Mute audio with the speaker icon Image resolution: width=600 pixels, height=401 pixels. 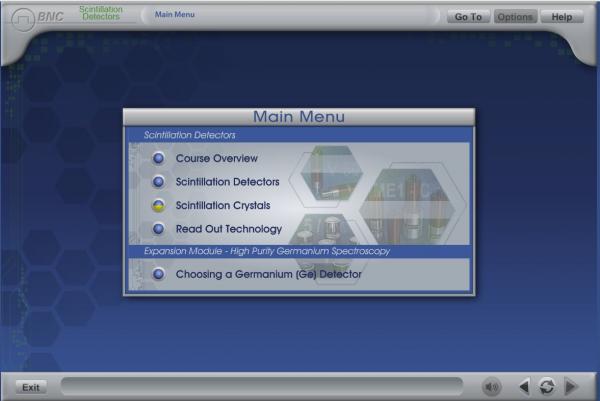(x=491, y=386)
